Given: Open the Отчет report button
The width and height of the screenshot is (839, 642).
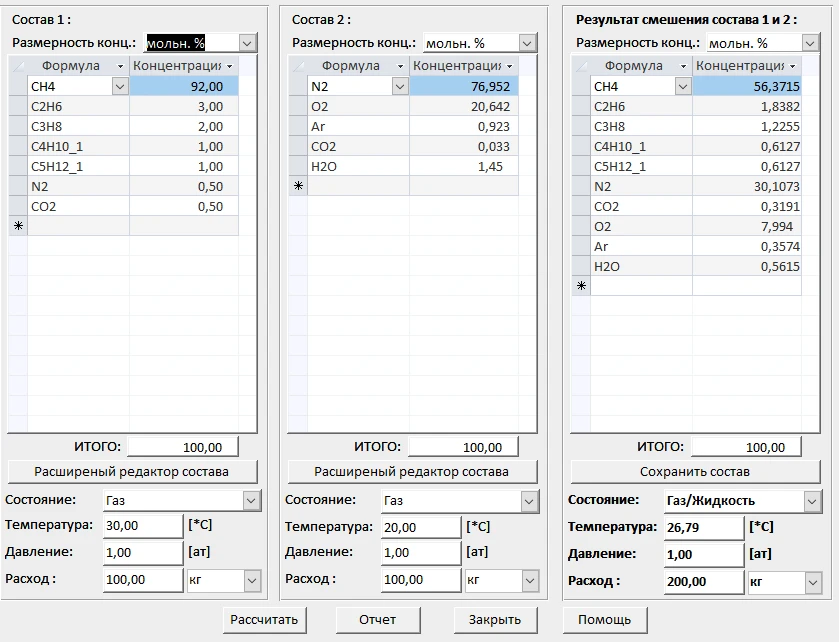Looking at the screenshot, I should click(377, 619).
